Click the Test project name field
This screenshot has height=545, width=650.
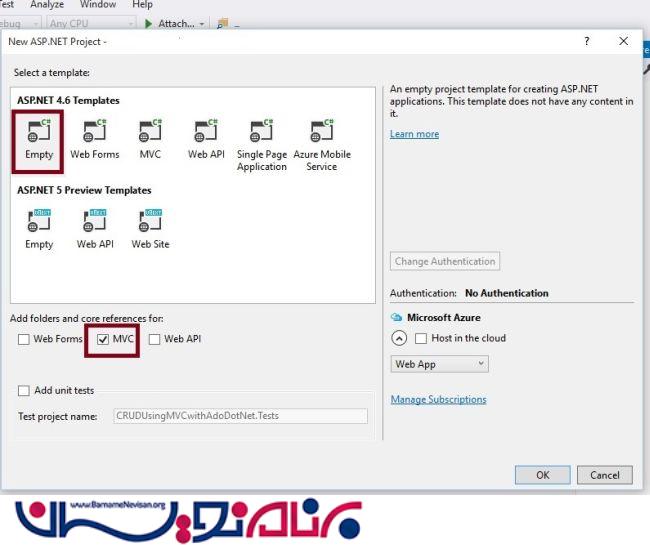click(x=240, y=416)
